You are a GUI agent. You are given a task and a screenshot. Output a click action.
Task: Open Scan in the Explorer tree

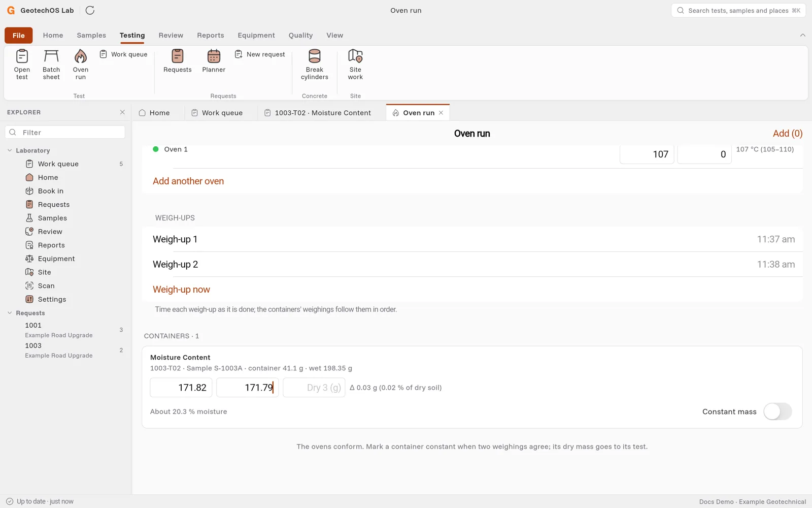[46, 285]
